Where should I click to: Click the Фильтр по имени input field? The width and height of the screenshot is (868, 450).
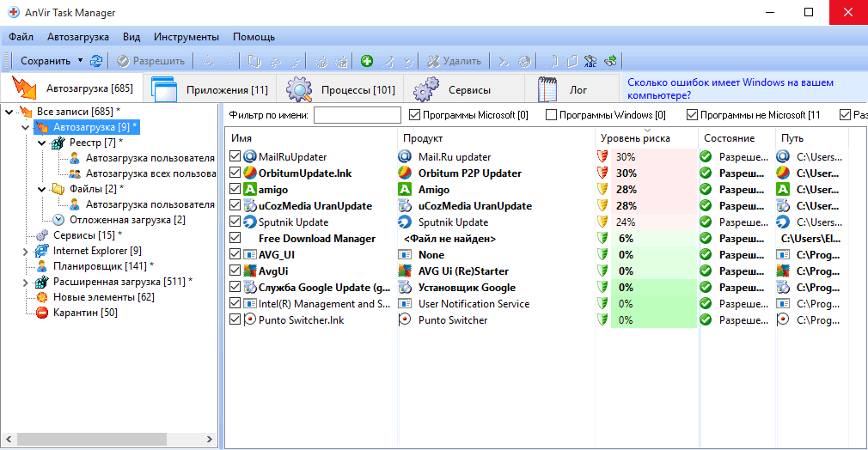click(357, 115)
